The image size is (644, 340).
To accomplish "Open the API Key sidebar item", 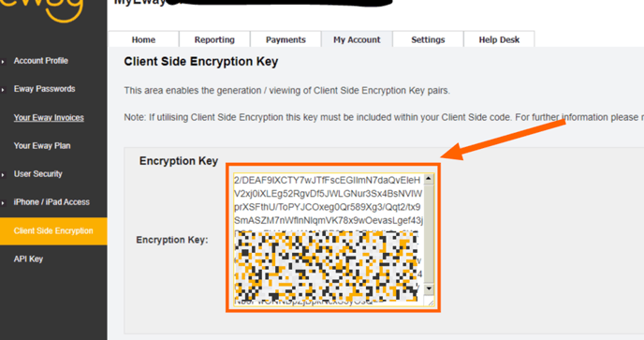I will pos(28,259).
